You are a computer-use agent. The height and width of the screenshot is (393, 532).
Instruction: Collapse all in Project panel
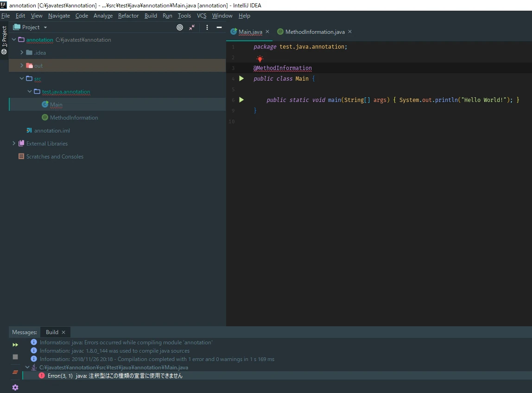coord(192,27)
